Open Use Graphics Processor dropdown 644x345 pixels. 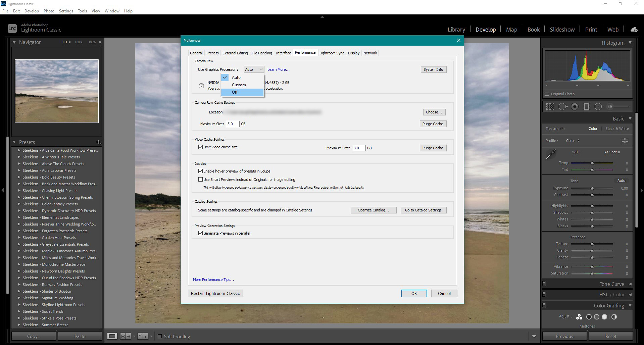[254, 69]
